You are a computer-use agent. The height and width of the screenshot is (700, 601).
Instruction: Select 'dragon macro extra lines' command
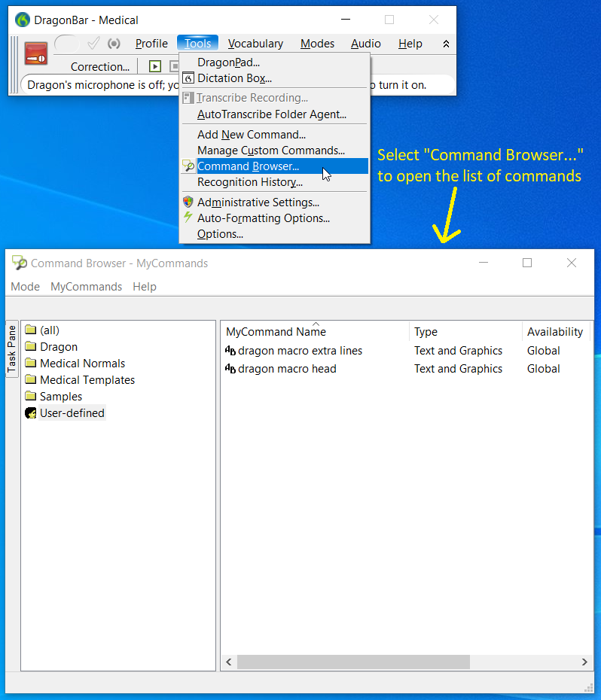click(300, 351)
